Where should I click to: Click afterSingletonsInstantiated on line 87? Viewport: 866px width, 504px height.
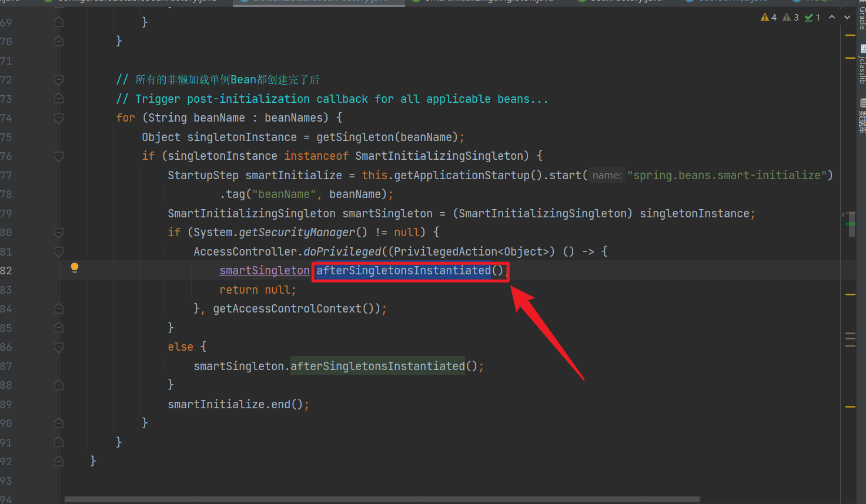tap(377, 367)
